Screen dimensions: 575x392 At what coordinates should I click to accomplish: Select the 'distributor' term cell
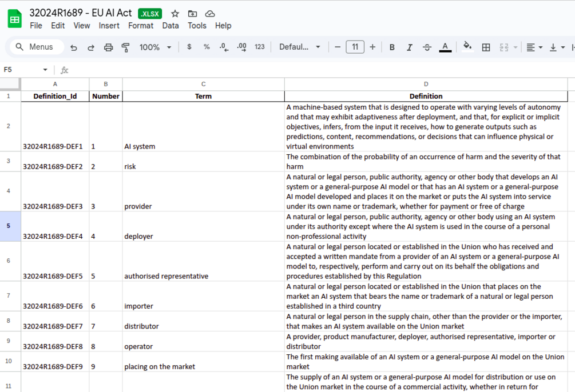[203, 321]
